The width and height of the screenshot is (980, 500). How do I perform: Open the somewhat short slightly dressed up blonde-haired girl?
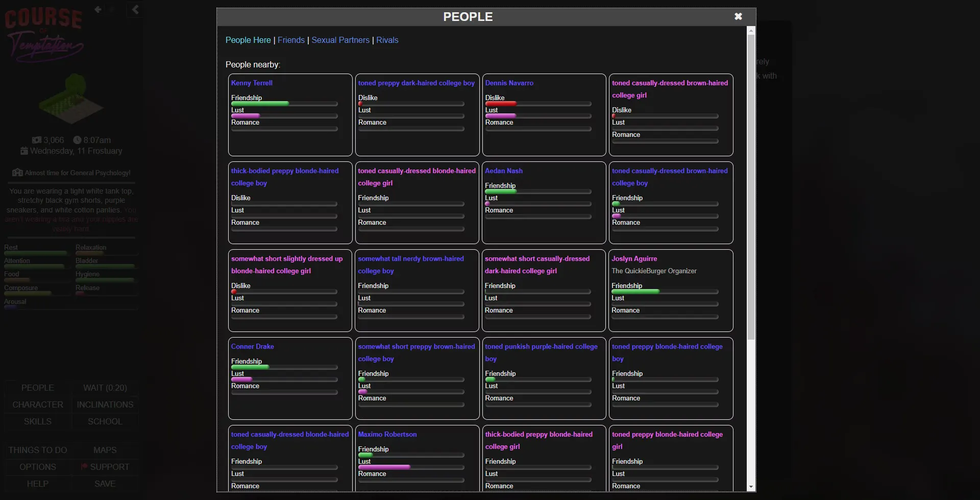coord(287,265)
